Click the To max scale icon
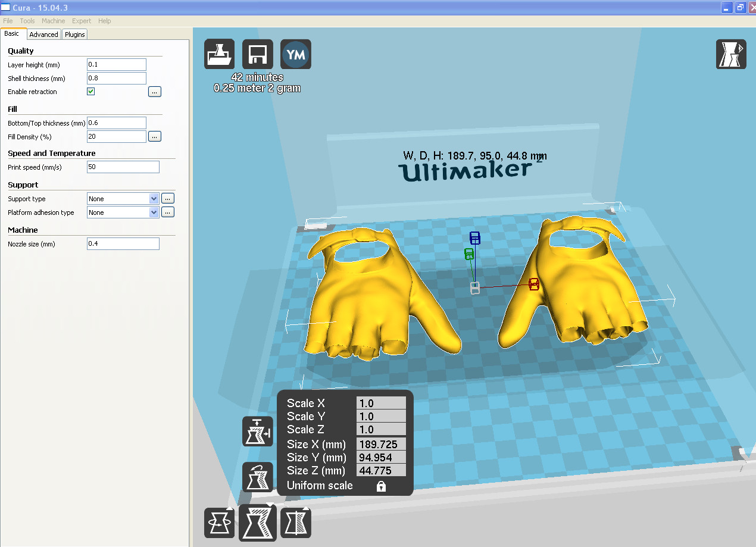 tap(258, 432)
